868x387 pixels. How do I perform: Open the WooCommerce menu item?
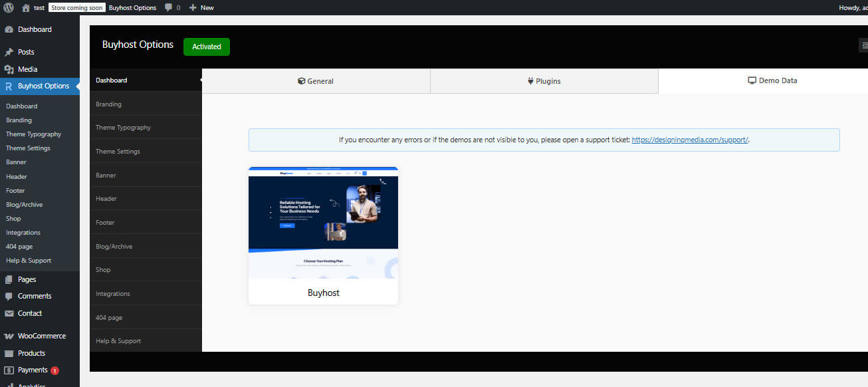(x=40, y=336)
